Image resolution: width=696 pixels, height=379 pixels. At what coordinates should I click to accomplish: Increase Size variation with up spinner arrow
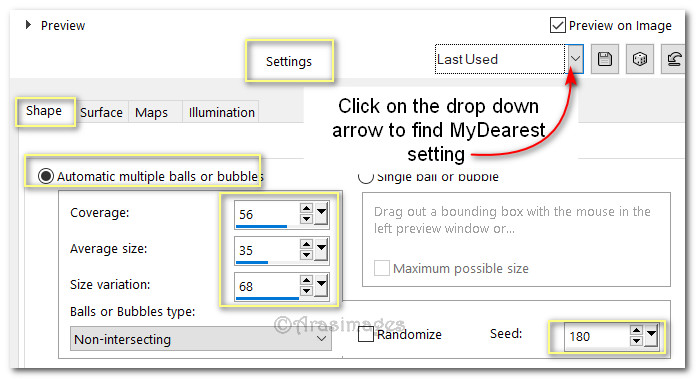(306, 280)
